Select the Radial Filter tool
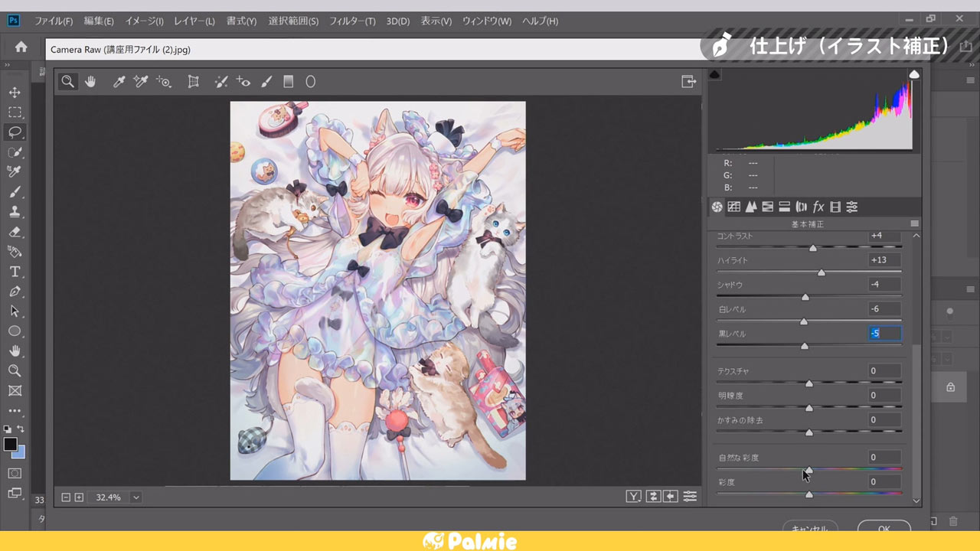The height and width of the screenshot is (551, 980). 311,81
